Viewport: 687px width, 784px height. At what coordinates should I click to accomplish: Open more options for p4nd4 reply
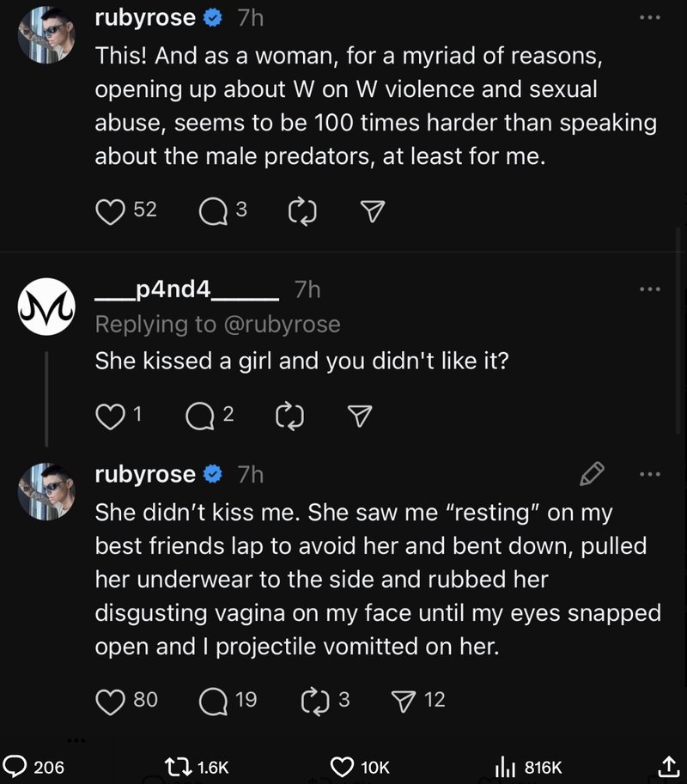(x=650, y=289)
